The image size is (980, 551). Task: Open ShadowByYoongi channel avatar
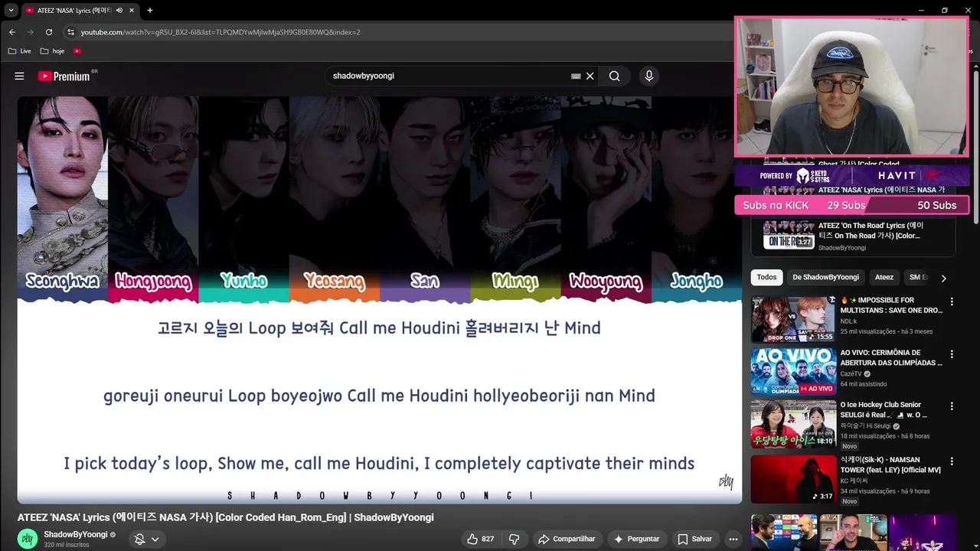pyautogui.click(x=28, y=539)
